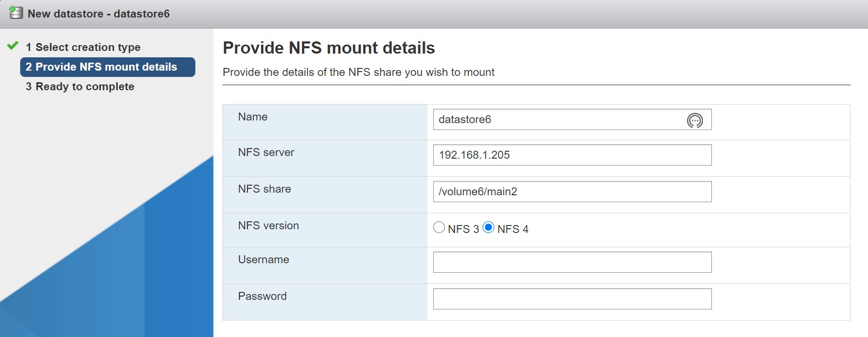Focus the NFS server field with 192.168.1.205

(572, 155)
